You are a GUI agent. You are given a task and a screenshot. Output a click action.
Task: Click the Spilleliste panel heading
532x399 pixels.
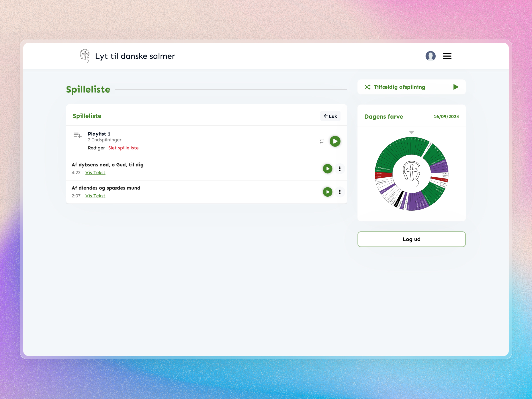(87, 116)
